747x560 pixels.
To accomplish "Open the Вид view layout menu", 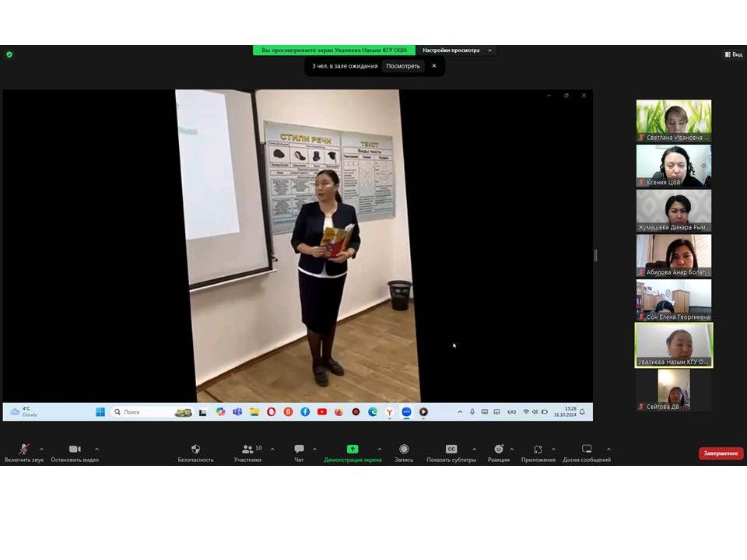I will (733, 54).
